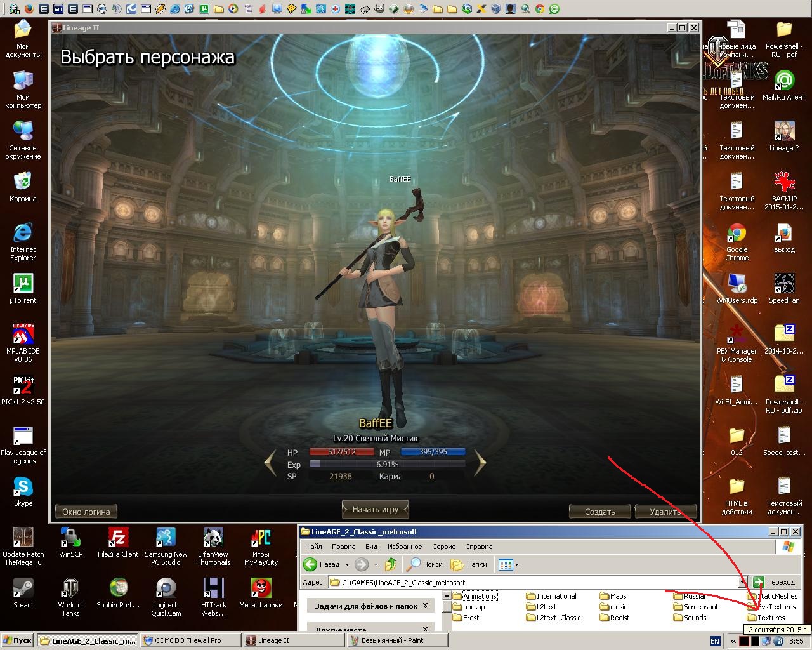Open Вид menu in Explorer window
Image resolution: width=812 pixels, height=650 pixels.
[371, 547]
